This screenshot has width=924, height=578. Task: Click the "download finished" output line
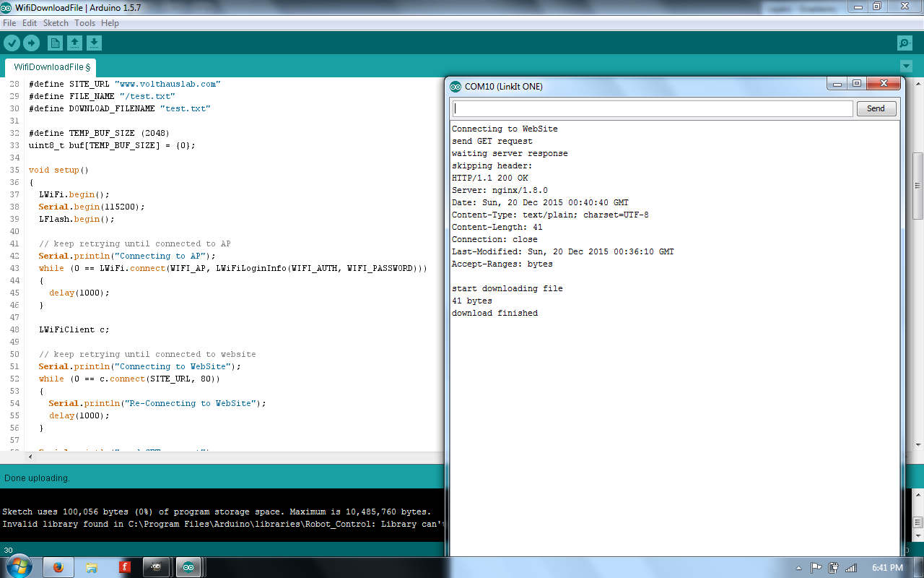[x=494, y=313]
